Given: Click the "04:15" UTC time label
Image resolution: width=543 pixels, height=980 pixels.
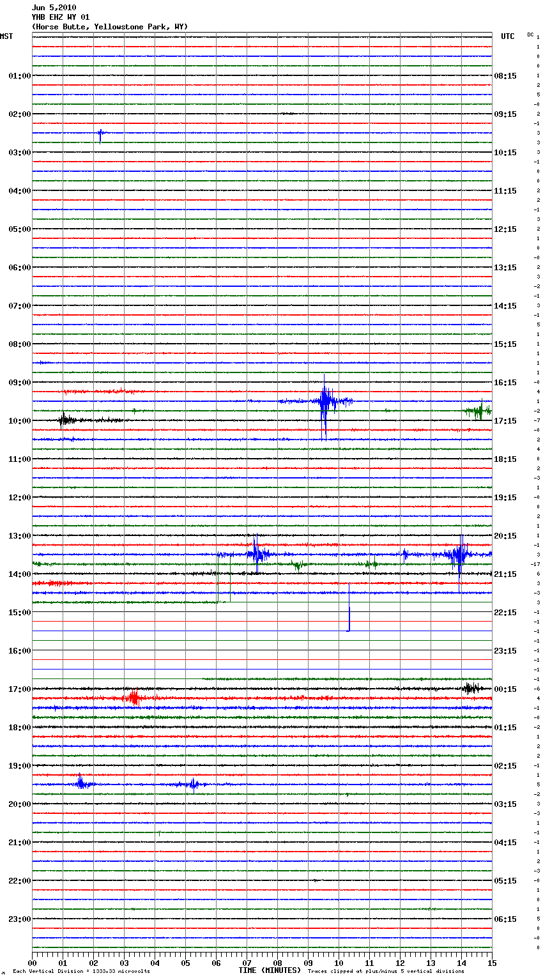Looking at the screenshot, I should click(505, 842).
